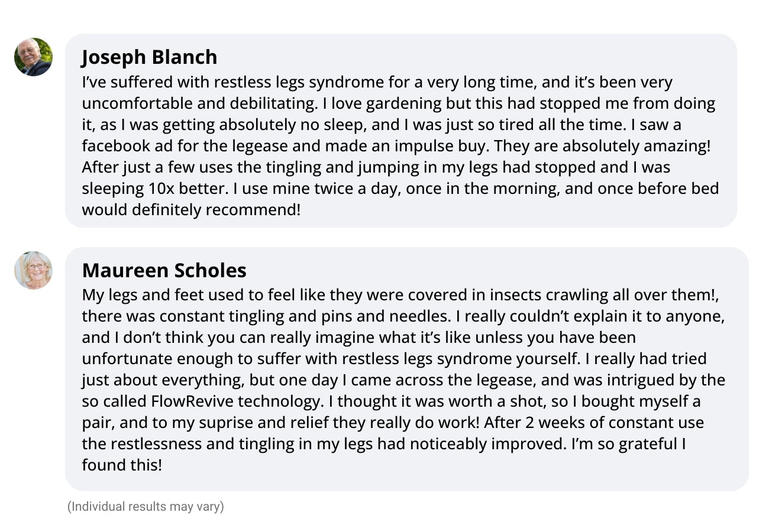Screen dimensions: 769x532
Task: Click the "sleeping 10x better" text
Action: pyautogui.click(x=155, y=189)
